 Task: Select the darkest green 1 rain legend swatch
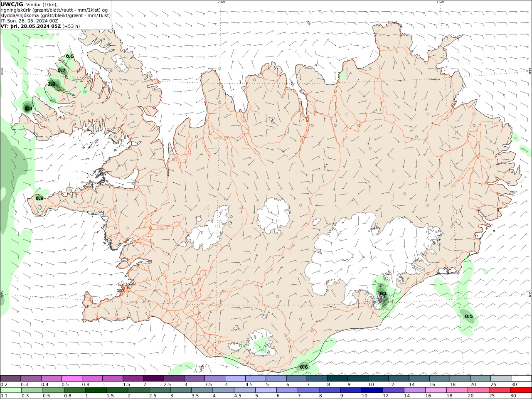pyautogui.click(x=96, y=390)
